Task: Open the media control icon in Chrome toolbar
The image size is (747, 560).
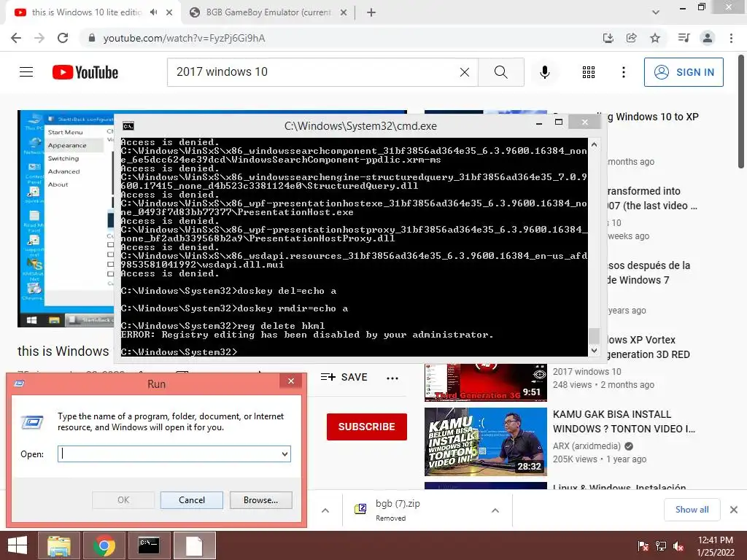Action: (684, 38)
